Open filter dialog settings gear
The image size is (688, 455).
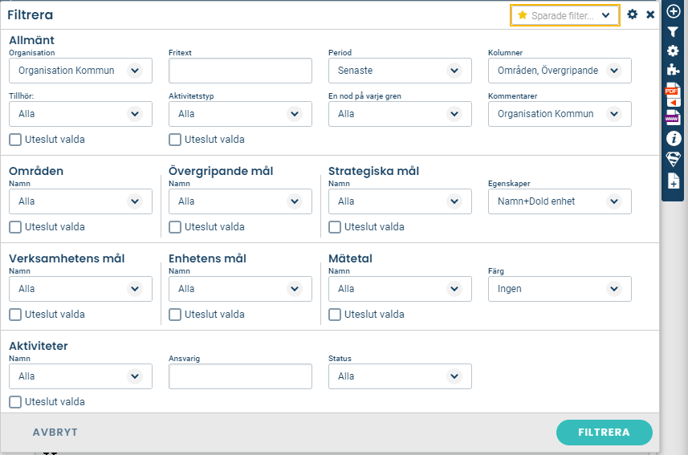coord(632,15)
